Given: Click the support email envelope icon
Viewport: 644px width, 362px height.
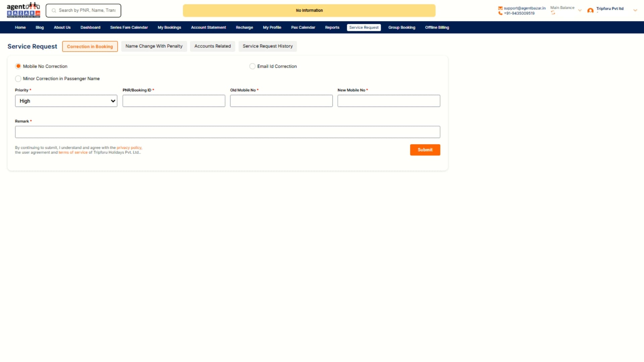Looking at the screenshot, I should 500,8.
